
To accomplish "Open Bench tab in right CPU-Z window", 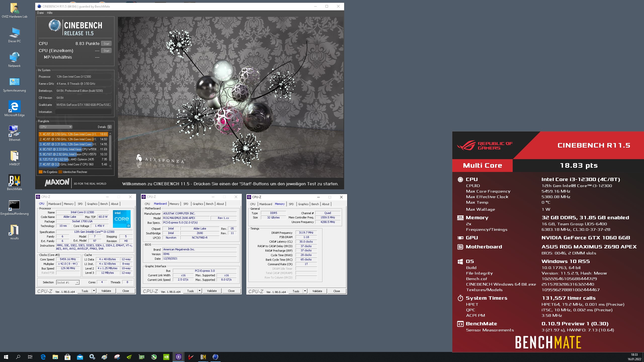I will click(x=315, y=204).
